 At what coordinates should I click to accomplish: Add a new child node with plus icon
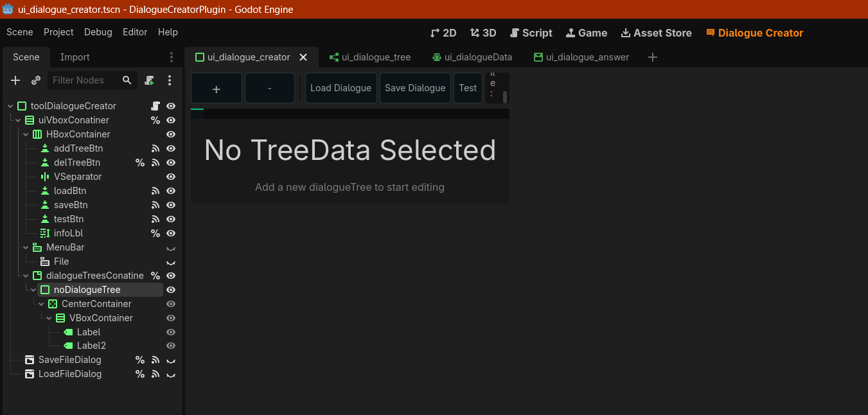tap(16, 80)
